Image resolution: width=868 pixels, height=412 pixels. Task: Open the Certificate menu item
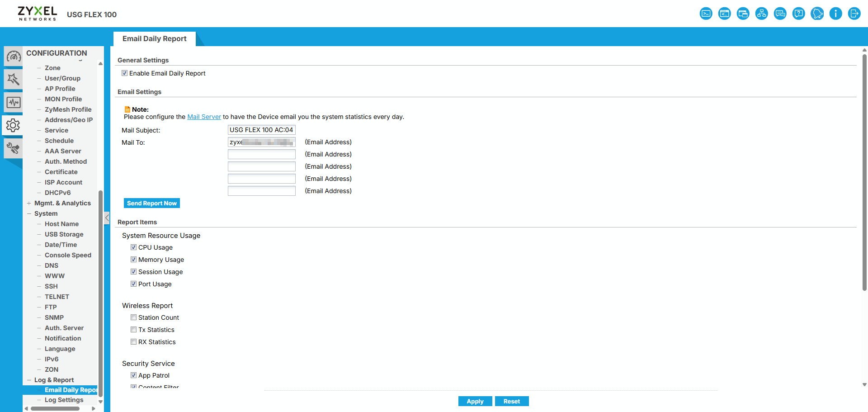[61, 172]
